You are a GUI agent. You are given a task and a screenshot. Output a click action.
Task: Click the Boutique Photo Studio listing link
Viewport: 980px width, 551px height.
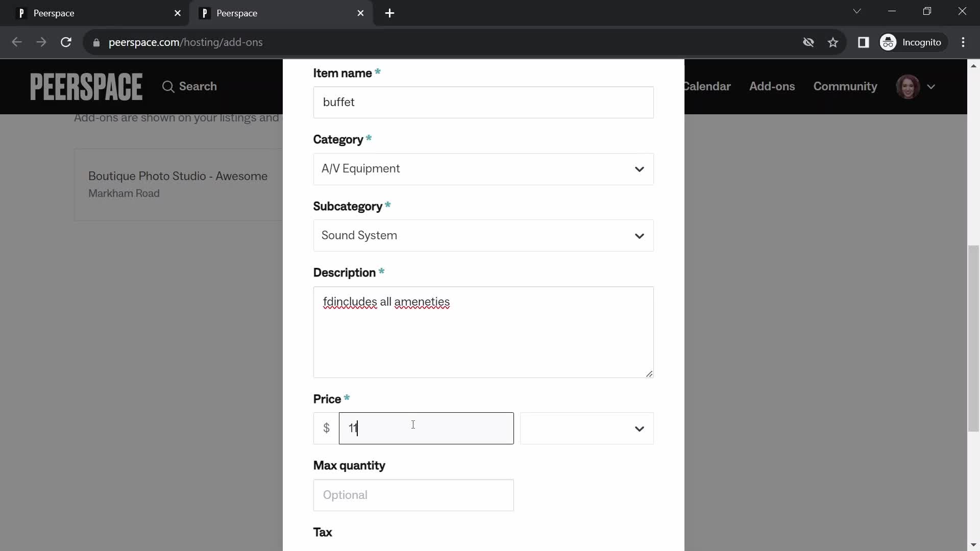click(x=178, y=176)
